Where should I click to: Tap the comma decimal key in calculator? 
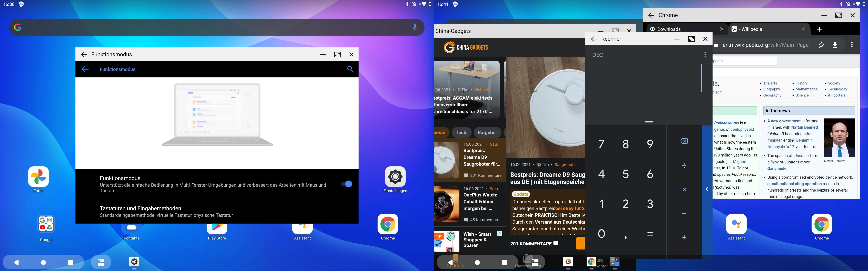(626, 237)
